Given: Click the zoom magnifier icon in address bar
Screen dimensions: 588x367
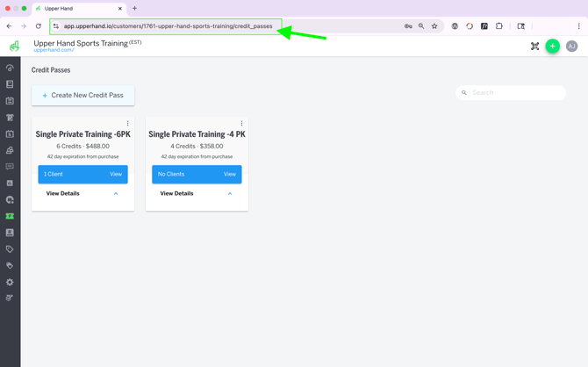Looking at the screenshot, I should pyautogui.click(x=421, y=26).
